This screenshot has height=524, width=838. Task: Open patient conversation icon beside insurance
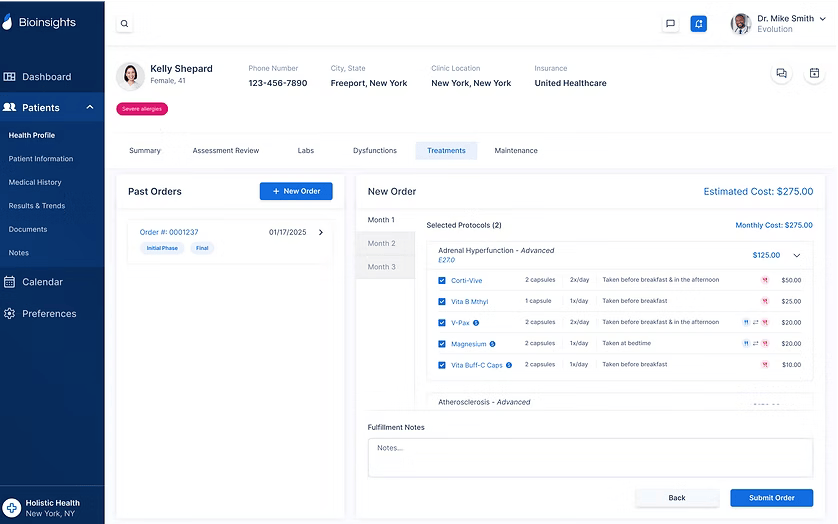coord(781,74)
